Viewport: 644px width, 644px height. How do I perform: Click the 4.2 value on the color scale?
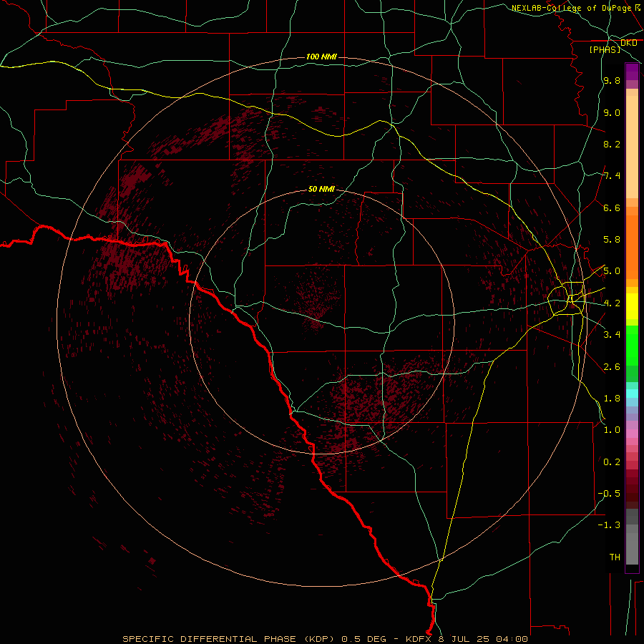(612, 303)
